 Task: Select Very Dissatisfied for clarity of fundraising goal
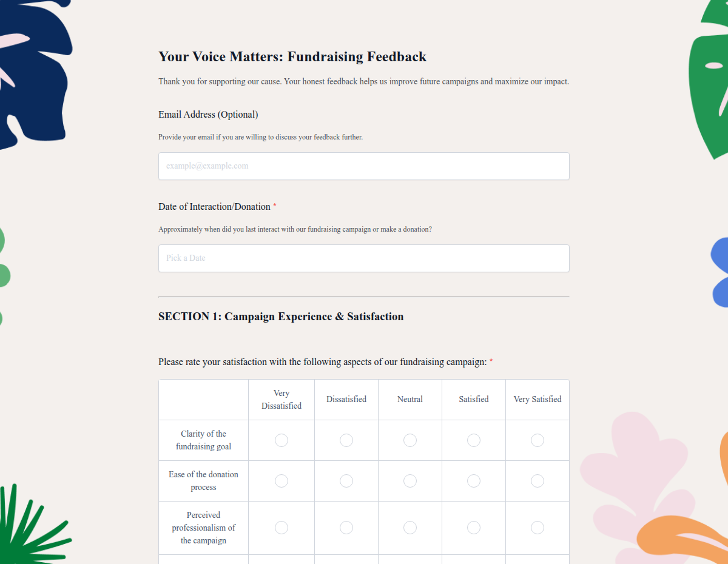tap(281, 440)
